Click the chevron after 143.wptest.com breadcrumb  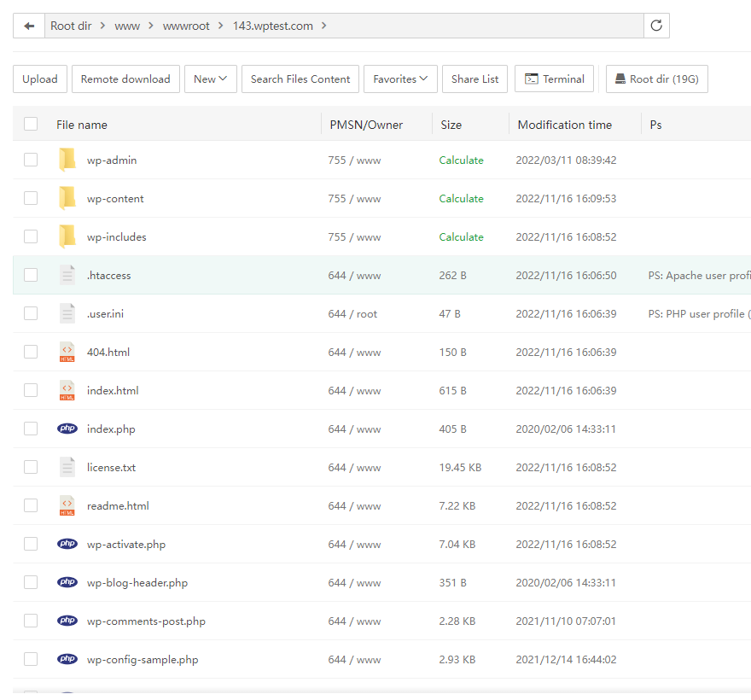(324, 26)
